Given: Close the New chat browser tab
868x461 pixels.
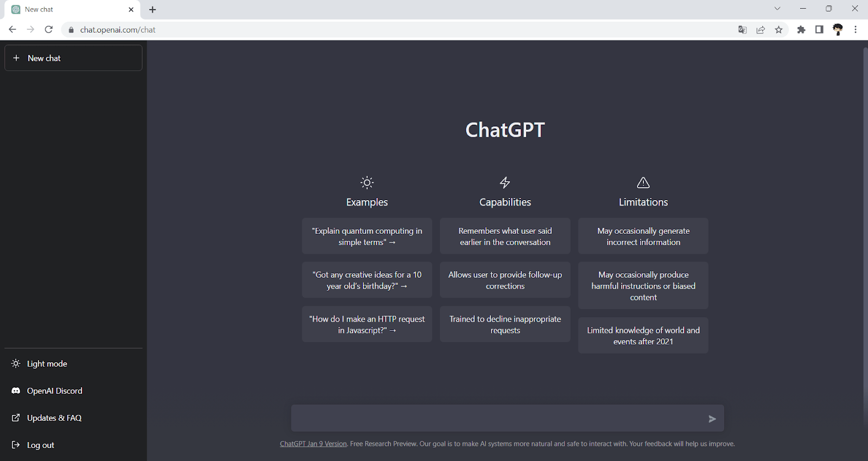Looking at the screenshot, I should (x=131, y=10).
